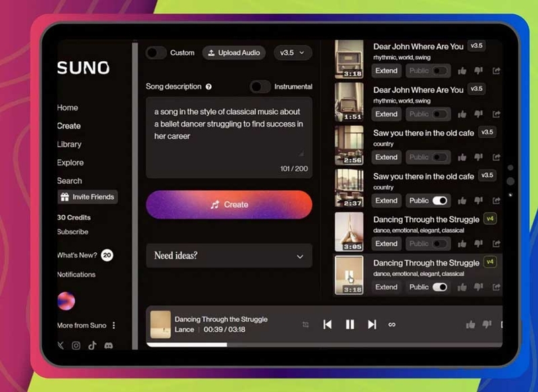Thumbs up the 2:37 Saw you there track
Screen dimensions: 538x392
coord(462,200)
